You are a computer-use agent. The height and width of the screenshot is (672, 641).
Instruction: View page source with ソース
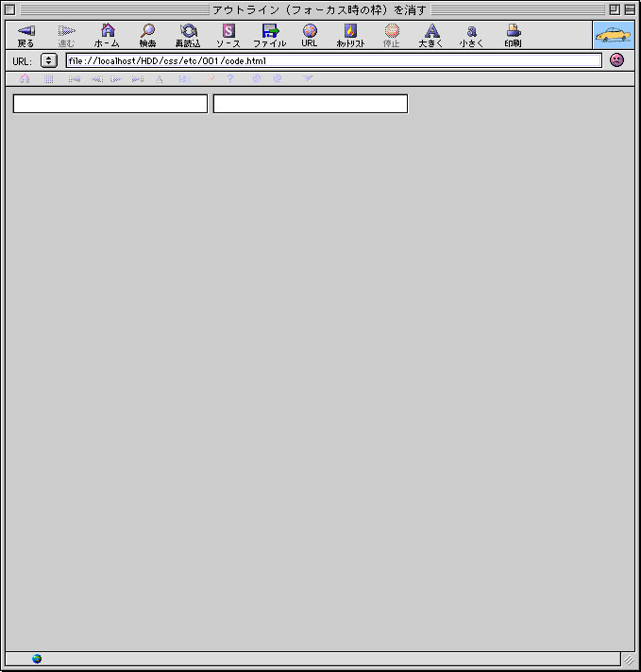228,36
